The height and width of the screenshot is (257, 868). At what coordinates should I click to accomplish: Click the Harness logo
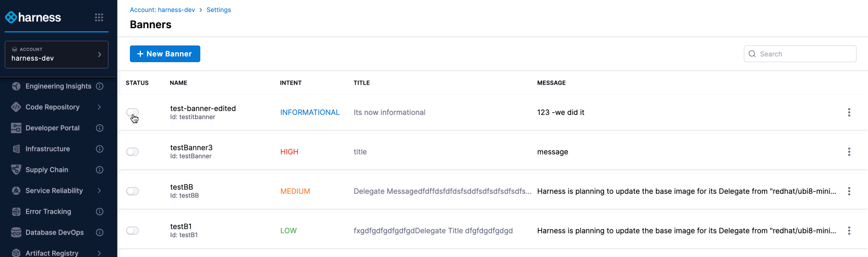33,17
